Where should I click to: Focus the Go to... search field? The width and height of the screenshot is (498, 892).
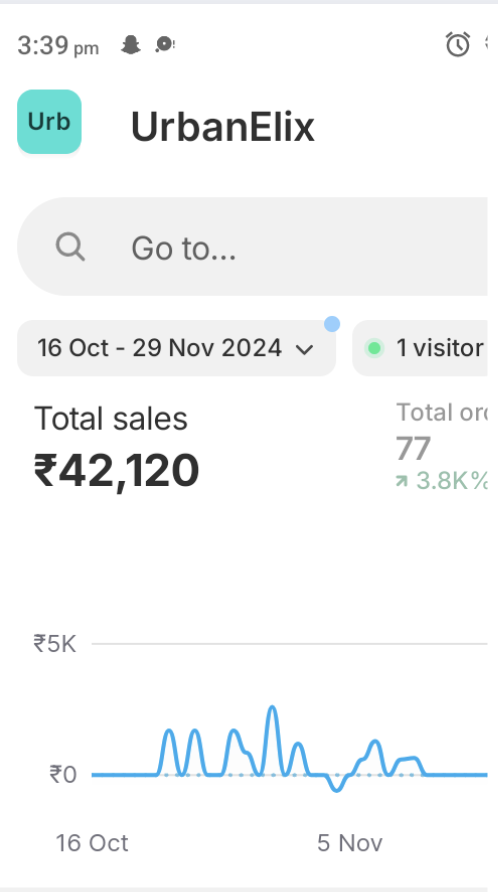click(252, 247)
